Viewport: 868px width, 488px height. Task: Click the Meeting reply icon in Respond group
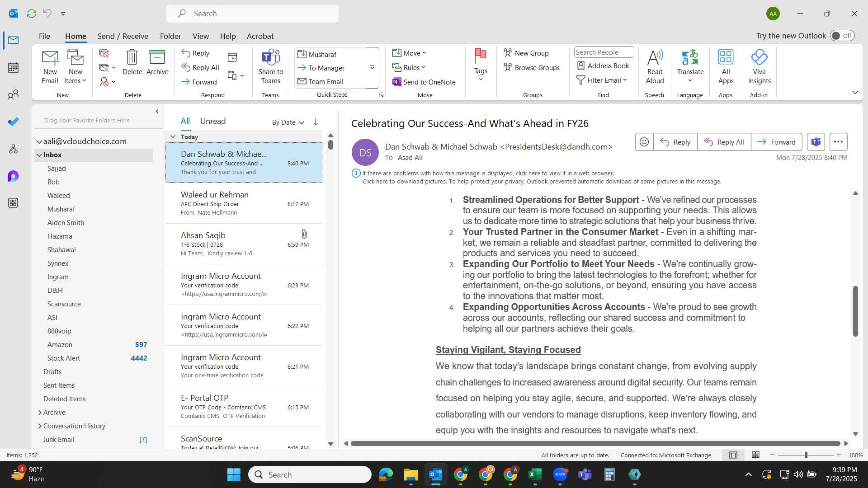pyautogui.click(x=232, y=57)
